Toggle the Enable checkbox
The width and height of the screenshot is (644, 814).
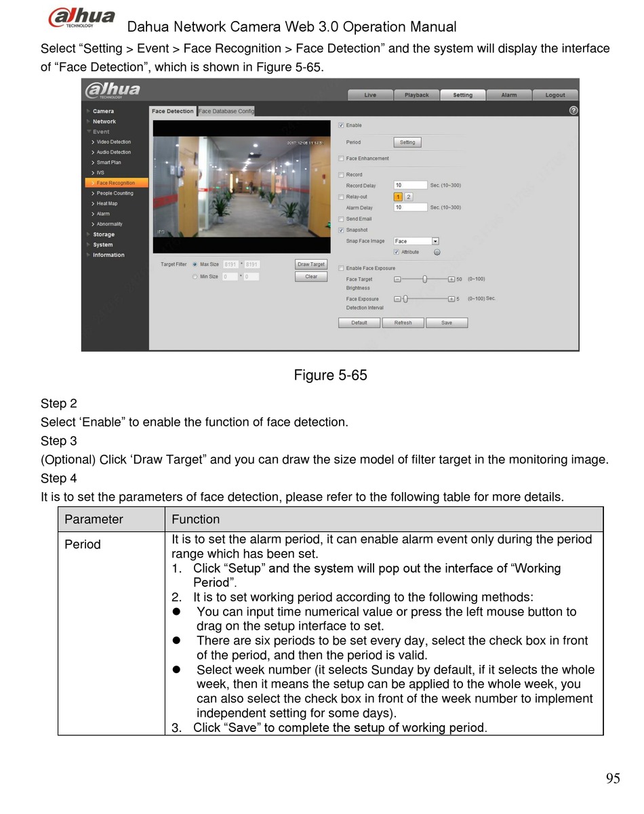(x=341, y=125)
